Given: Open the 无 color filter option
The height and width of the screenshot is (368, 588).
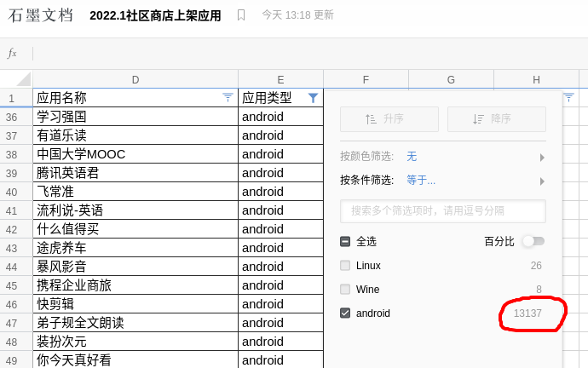Looking at the screenshot, I should (x=412, y=156).
